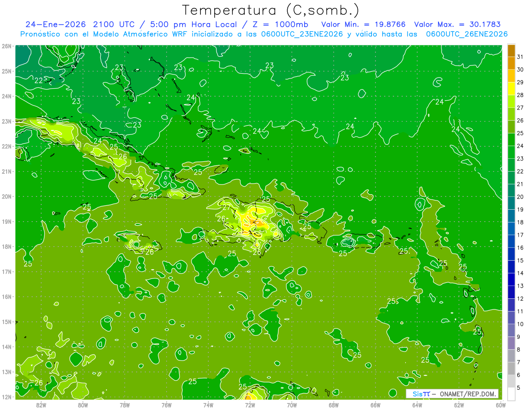This screenshot has width=532, height=411.
Task: Pick the gray legend band between 6 and 7
Action: [x=511, y=368]
